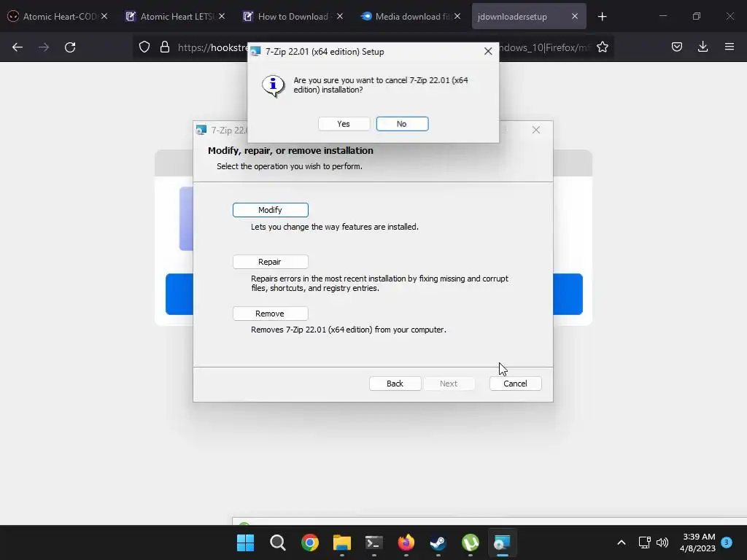747x560 pixels.
Task: Close the 7-Zip cancel confirmation dialog
Action: tap(488, 52)
